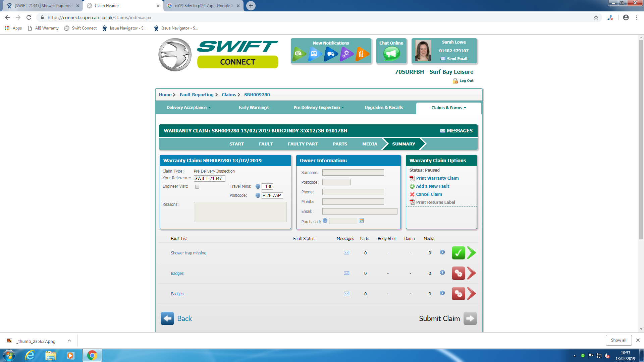Open the Early Warnings tab

tap(254, 108)
